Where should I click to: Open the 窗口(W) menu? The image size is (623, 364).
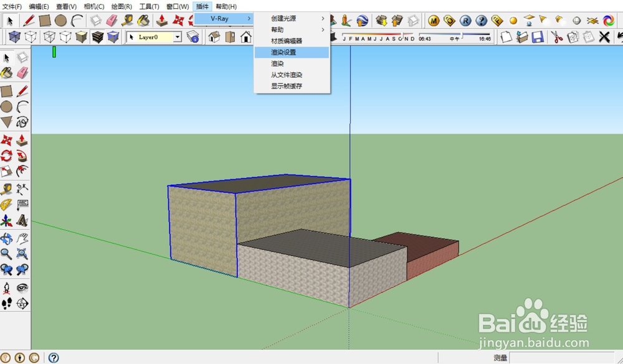178,6
